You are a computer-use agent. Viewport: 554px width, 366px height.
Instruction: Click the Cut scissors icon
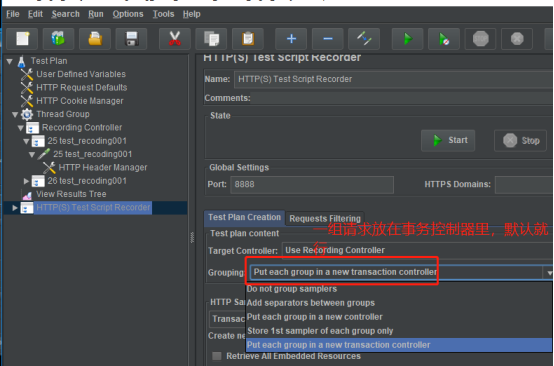click(x=175, y=39)
